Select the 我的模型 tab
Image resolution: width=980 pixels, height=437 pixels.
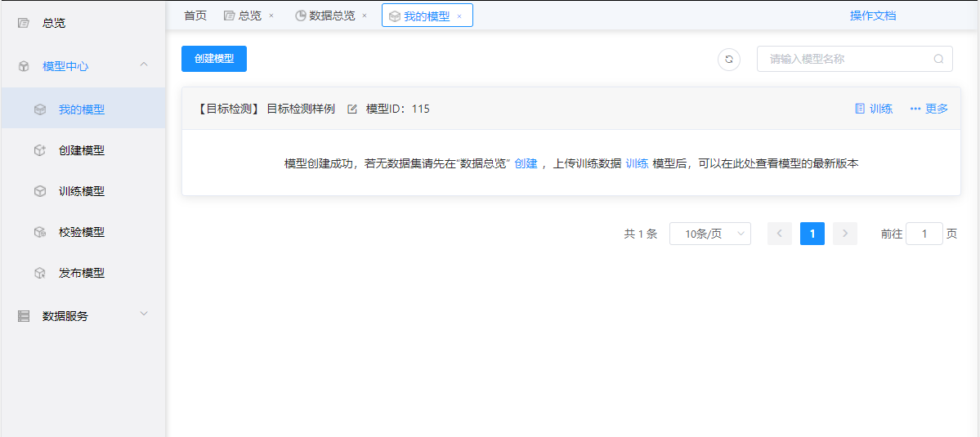(427, 17)
